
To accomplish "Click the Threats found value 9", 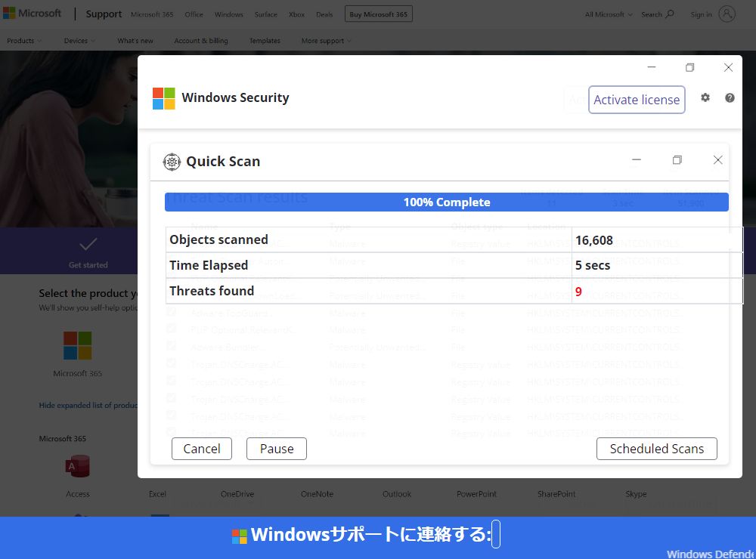I will (578, 291).
